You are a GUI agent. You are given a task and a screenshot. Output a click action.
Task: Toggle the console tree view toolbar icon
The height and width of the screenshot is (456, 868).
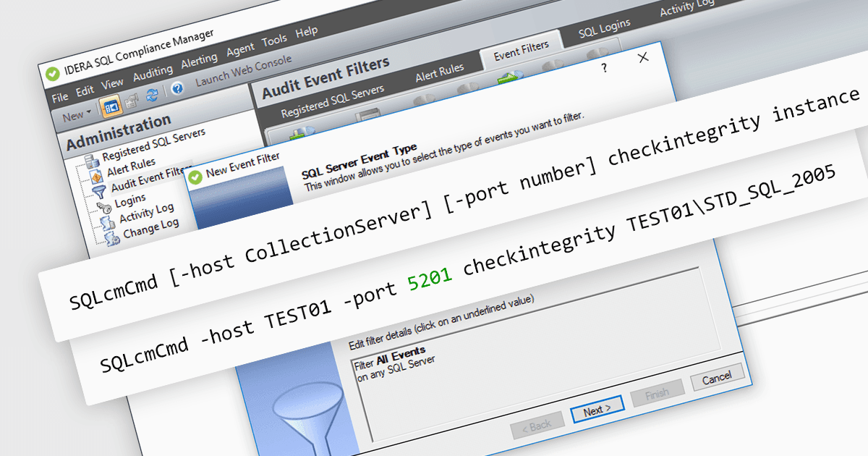(x=111, y=106)
